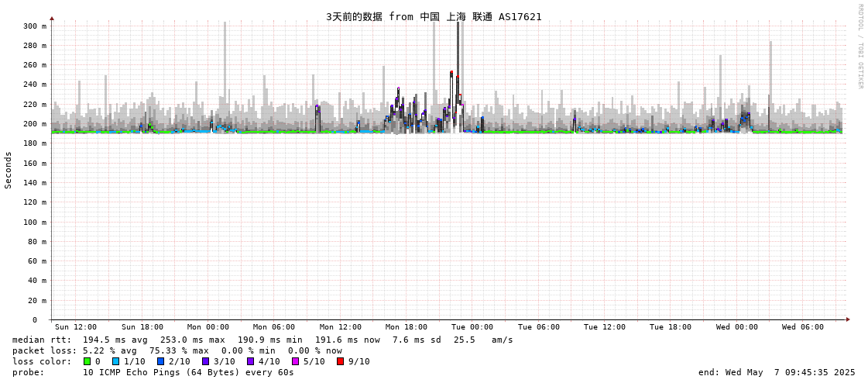Click the 'Wed 06:00' time axis label
This screenshot has height=383, width=868.
pyautogui.click(x=803, y=327)
